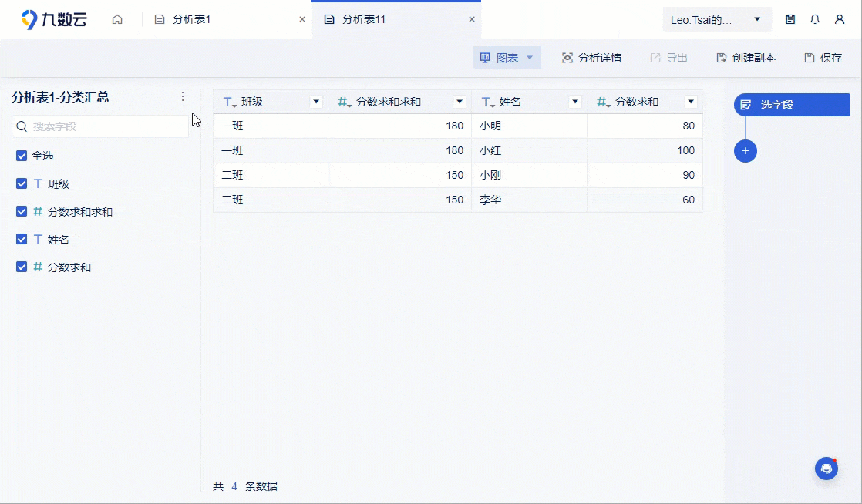Click the 分析详情 analysis details icon
The width and height of the screenshot is (862, 504).
click(568, 58)
